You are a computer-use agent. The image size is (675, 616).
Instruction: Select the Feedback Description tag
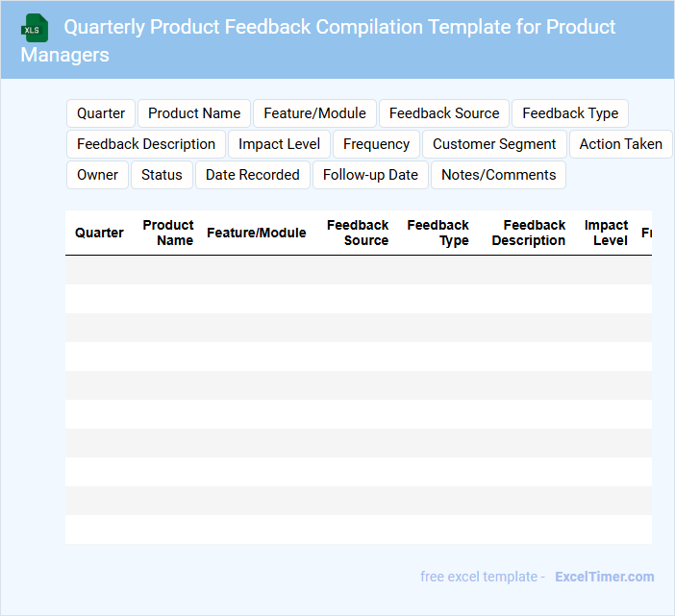146,144
